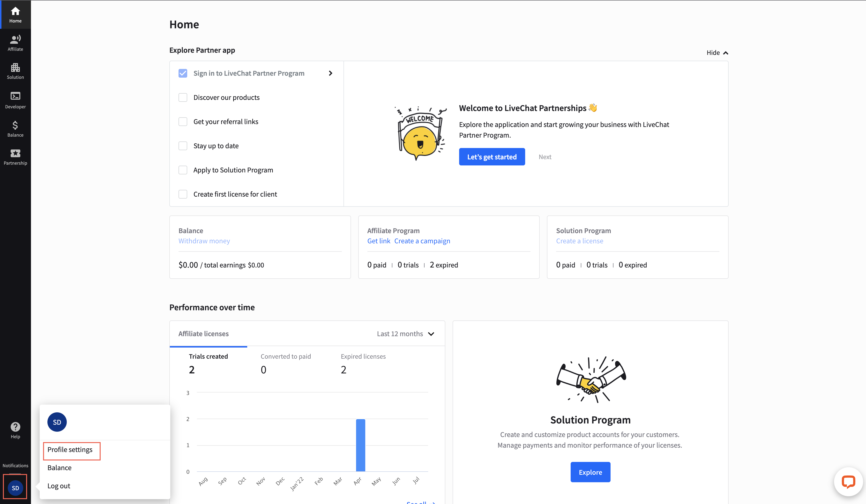Click the Let's get started button
The height and width of the screenshot is (504, 866).
point(492,157)
